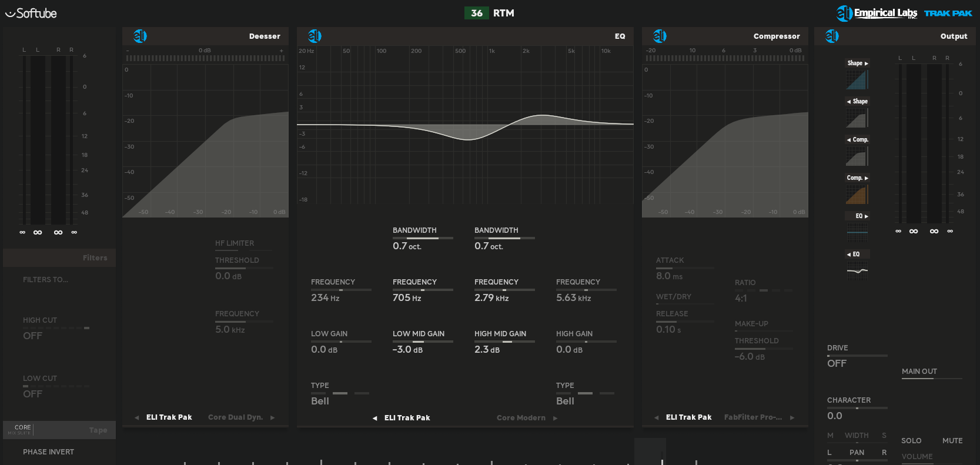Select Core Dual Dyn. deesser model

point(235,417)
